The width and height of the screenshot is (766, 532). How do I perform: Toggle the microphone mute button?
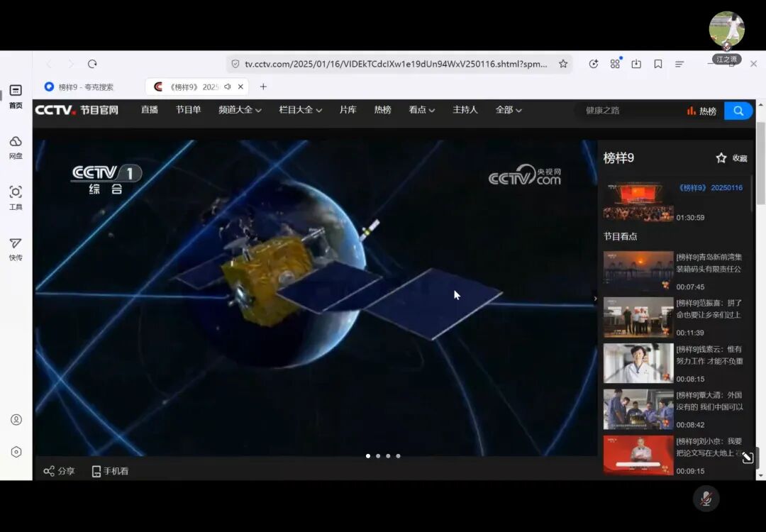coord(706,499)
